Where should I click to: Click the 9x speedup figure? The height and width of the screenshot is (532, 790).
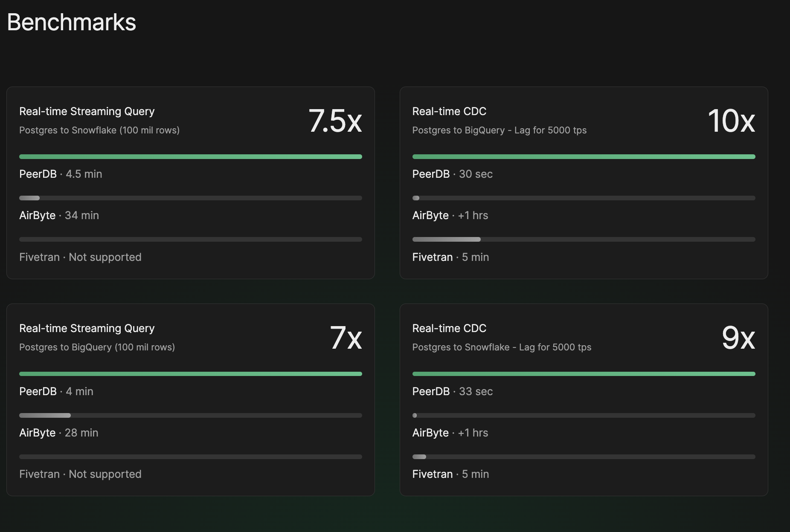[738, 338]
